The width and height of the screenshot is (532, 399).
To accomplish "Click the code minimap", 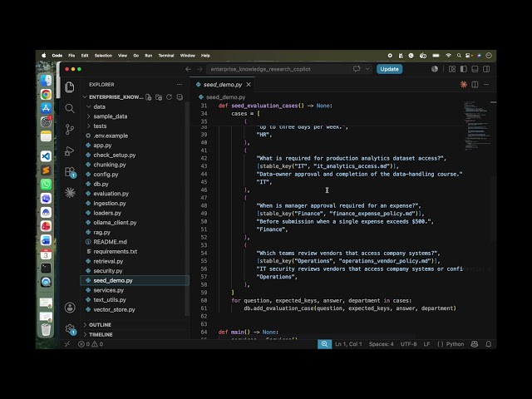I will (x=477, y=126).
